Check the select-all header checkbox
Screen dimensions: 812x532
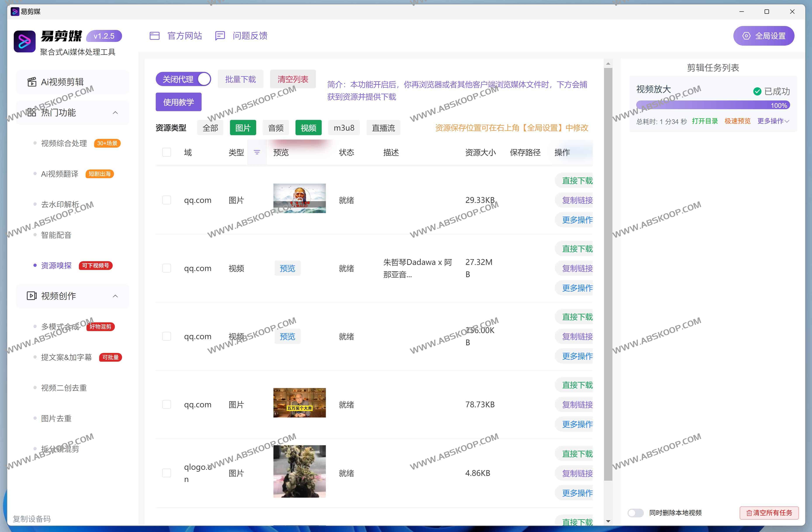click(x=166, y=152)
